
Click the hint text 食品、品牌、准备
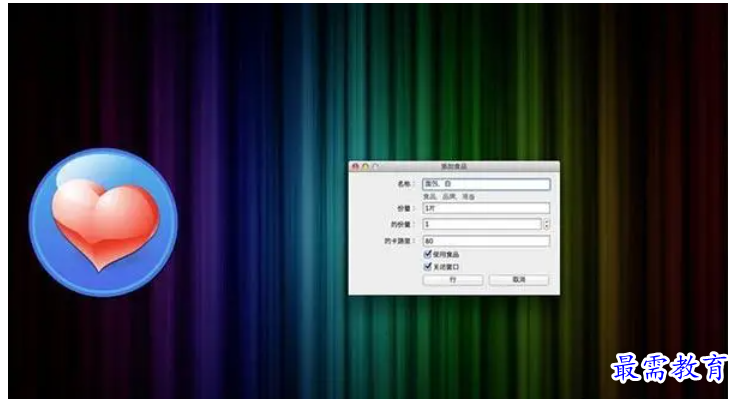coord(449,197)
